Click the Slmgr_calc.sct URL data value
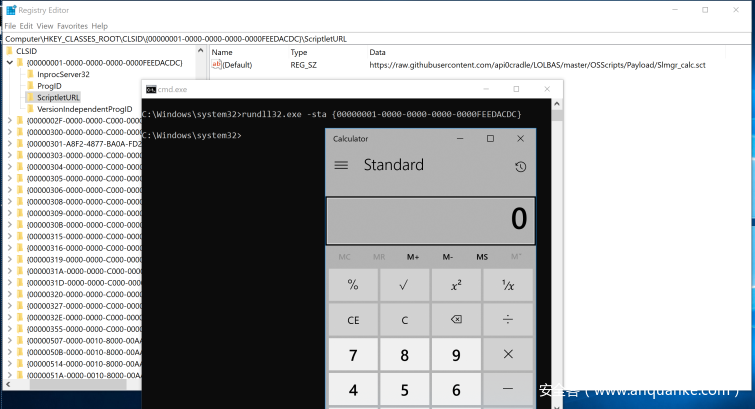Viewport: 755px width, 409px height. (537, 65)
